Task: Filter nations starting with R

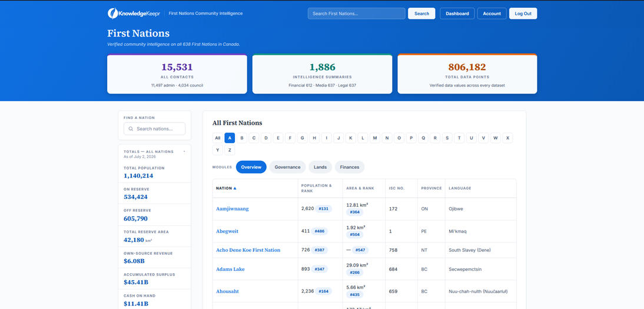Action: (436, 138)
